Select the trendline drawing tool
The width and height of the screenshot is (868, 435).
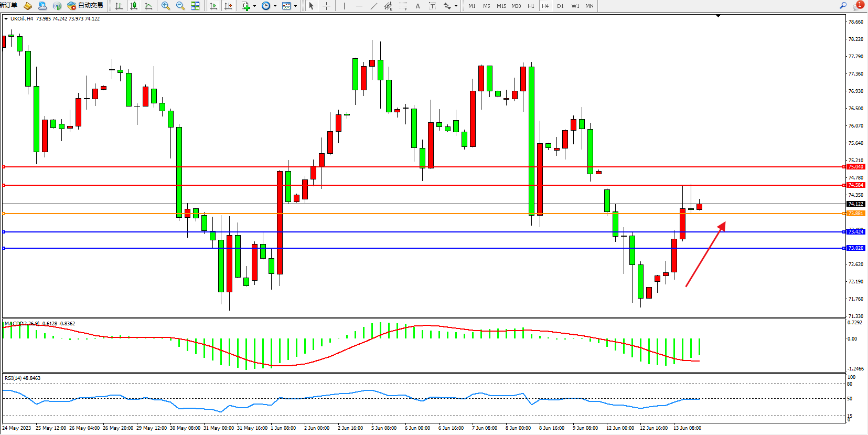[373, 6]
